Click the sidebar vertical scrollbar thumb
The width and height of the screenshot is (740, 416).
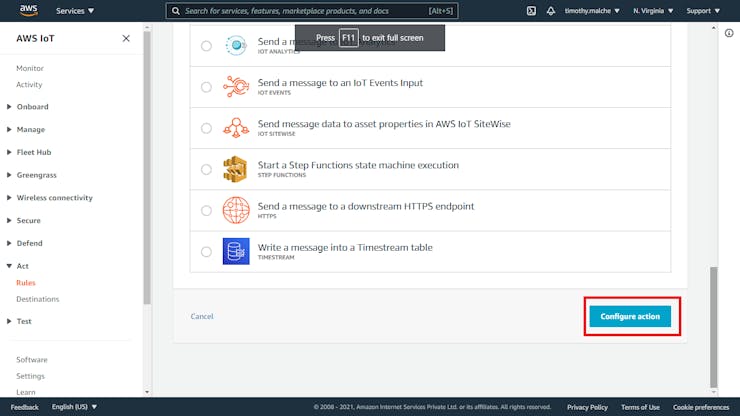(x=147, y=168)
